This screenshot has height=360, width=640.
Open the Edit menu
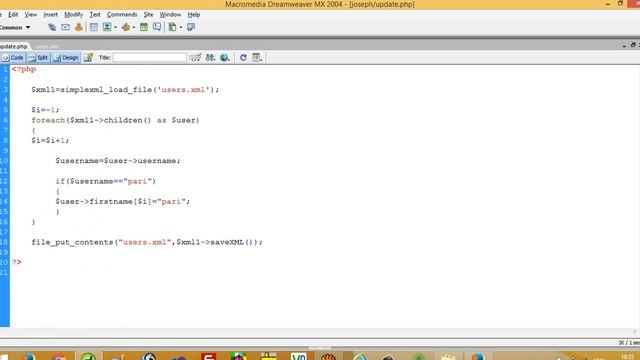coord(13,14)
